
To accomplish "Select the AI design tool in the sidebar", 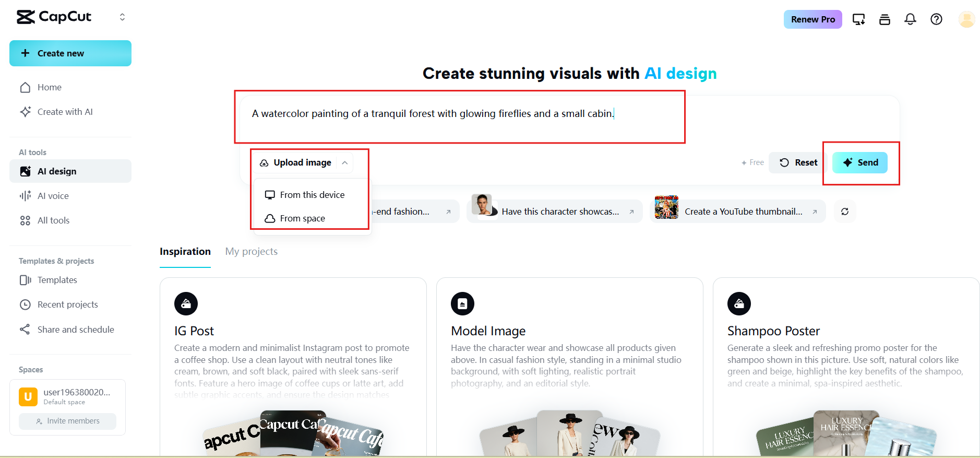I will 57,171.
